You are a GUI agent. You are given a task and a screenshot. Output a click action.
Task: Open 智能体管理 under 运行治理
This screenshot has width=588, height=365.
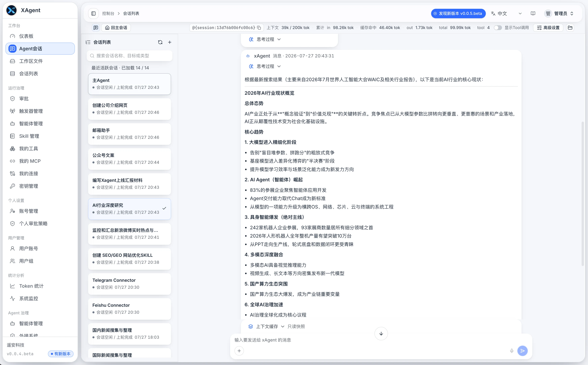pos(40,124)
